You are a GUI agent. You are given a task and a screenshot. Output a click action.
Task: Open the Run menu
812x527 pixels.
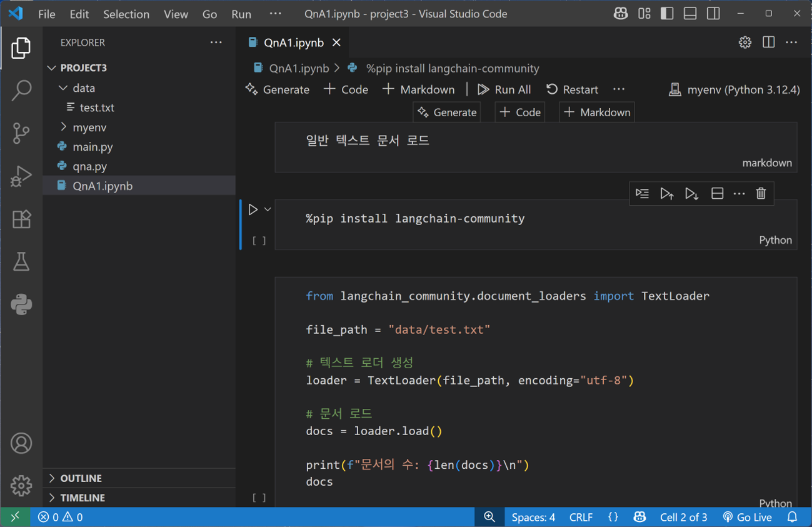click(x=241, y=14)
